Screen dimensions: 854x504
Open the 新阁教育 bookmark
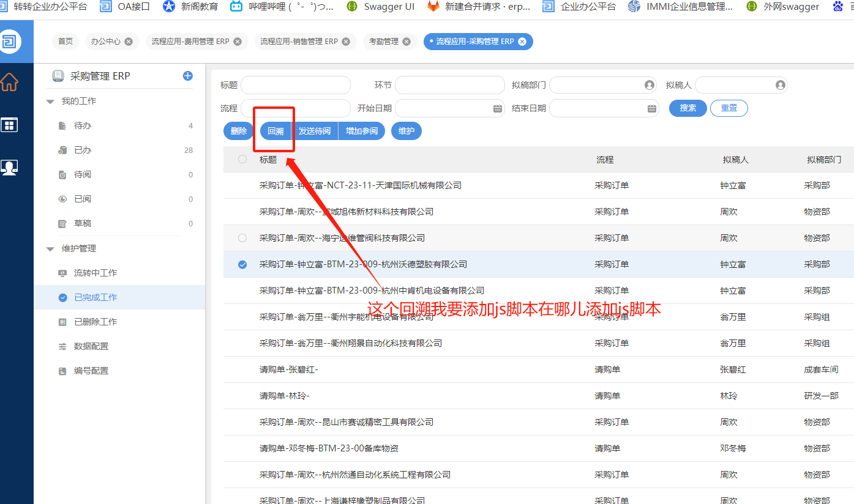190,7
